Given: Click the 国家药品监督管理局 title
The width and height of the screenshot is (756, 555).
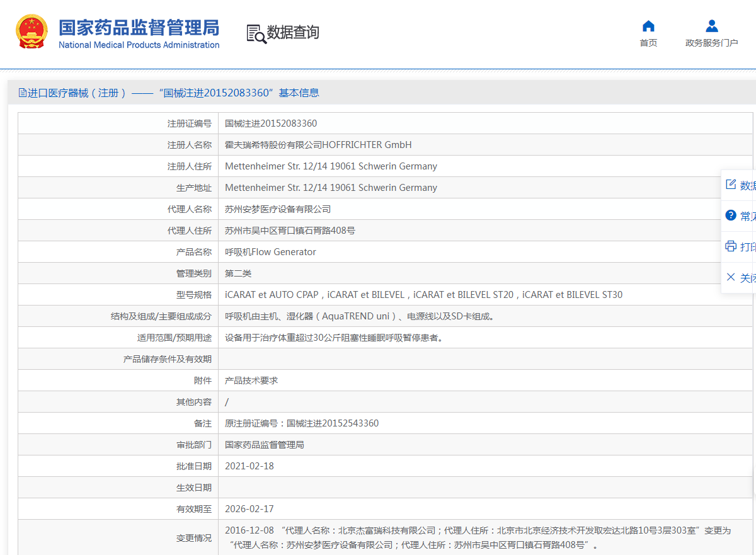Looking at the screenshot, I should click(139, 27).
